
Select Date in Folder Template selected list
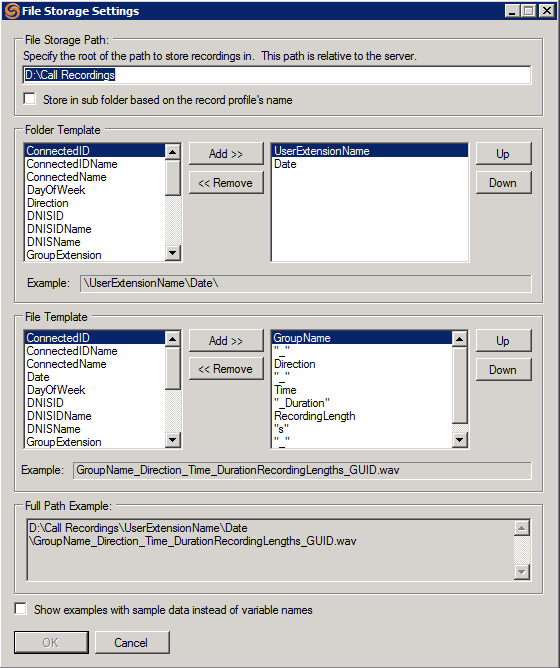coord(285,164)
